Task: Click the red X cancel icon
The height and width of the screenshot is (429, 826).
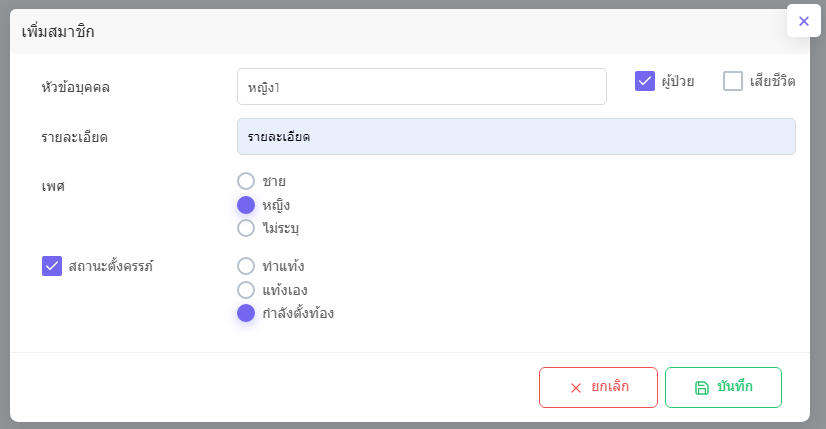Action: pyautogui.click(x=576, y=388)
